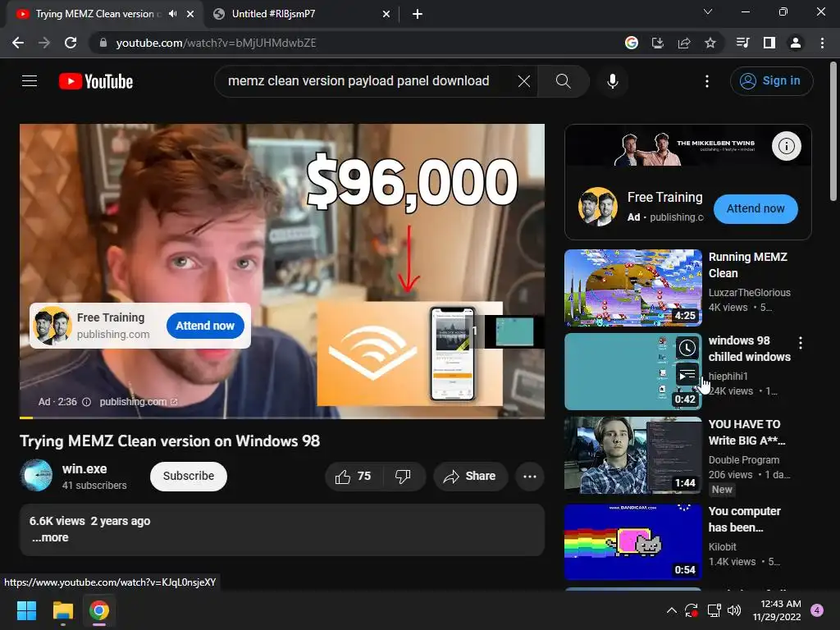Open the media control icon in Chrome
Screen dimensions: 840x630
coord(742,43)
